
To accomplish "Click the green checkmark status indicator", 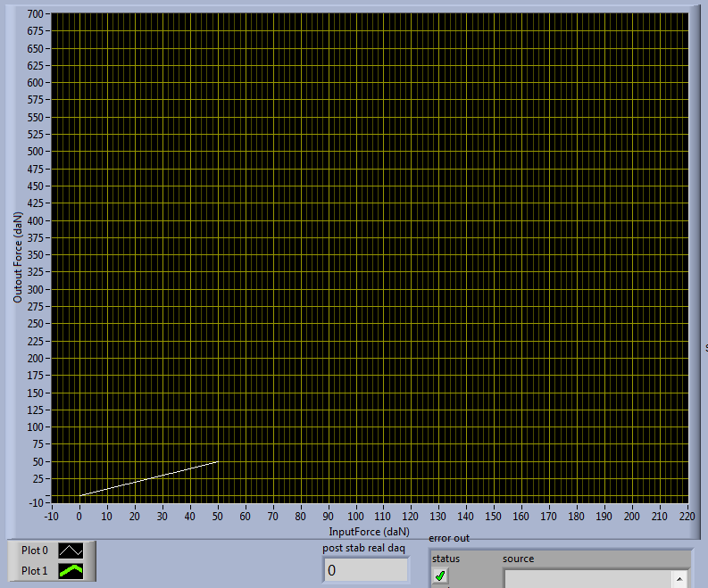I will tap(440, 576).
